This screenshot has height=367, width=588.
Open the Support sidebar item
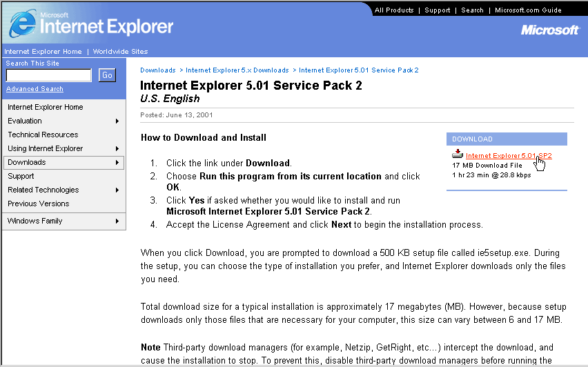(x=21, y=176)
